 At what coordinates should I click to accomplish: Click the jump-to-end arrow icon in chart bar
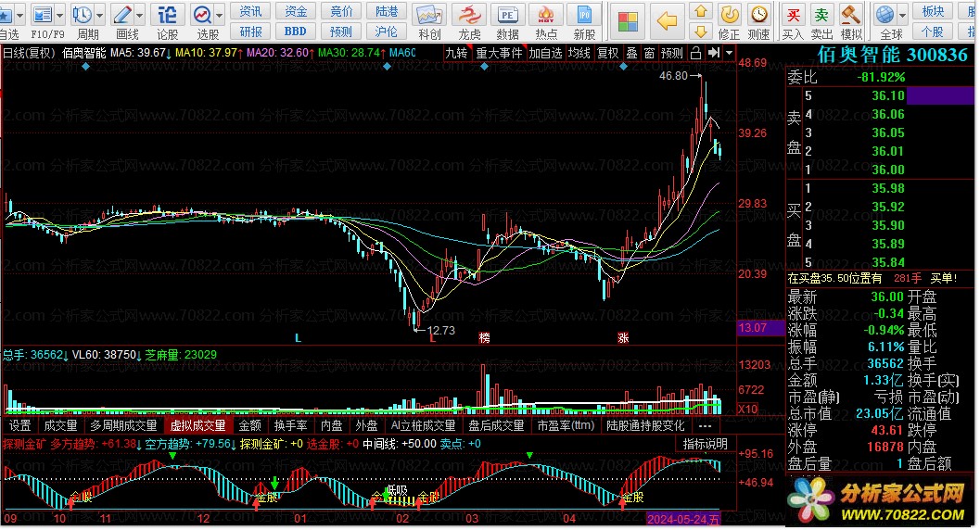pos(714,53)
